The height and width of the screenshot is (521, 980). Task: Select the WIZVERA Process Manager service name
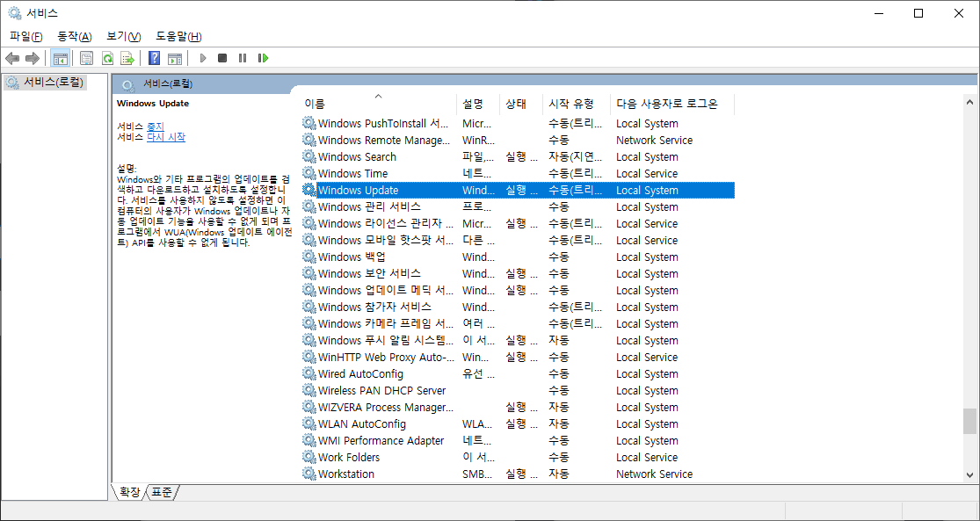(386, 407)
